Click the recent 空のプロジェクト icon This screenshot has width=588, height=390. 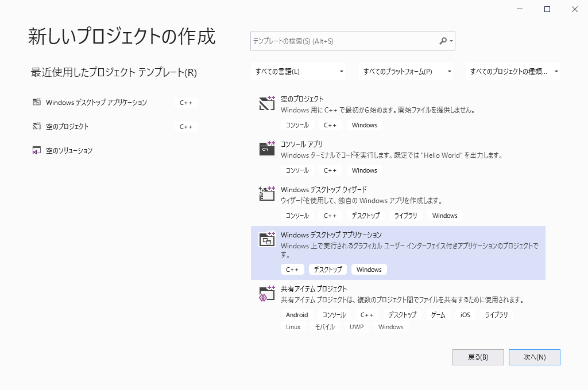click(36, 126)
